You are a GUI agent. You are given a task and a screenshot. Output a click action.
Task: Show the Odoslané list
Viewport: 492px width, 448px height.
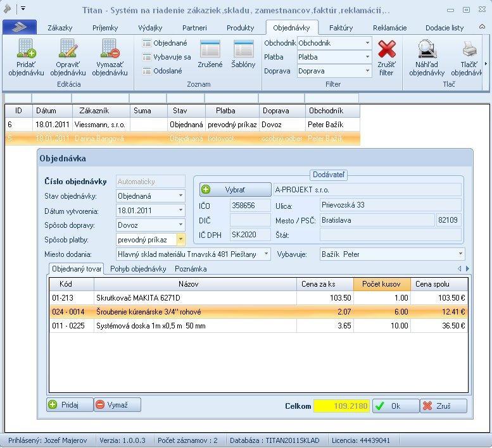[162, 71]
